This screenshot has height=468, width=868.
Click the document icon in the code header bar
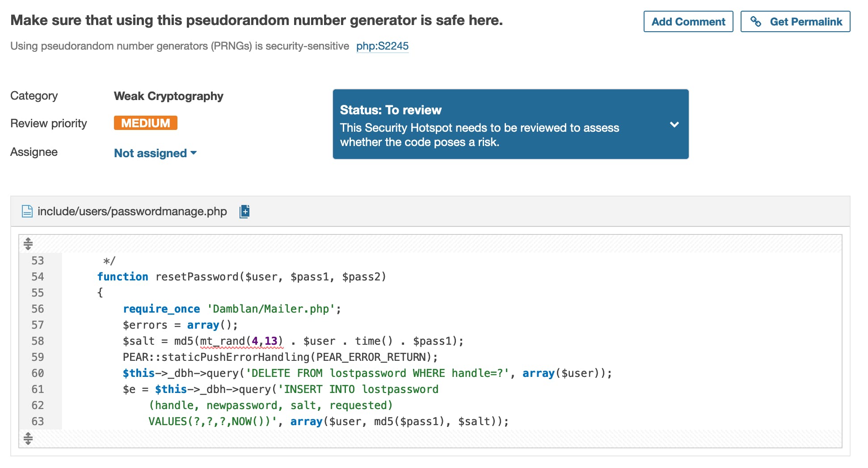[28, 212]
